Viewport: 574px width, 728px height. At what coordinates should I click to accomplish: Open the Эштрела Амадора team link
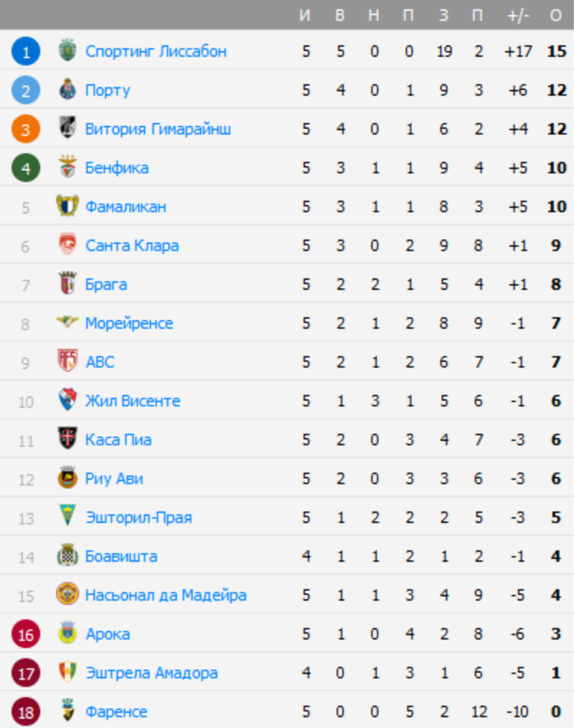(151, 673)
